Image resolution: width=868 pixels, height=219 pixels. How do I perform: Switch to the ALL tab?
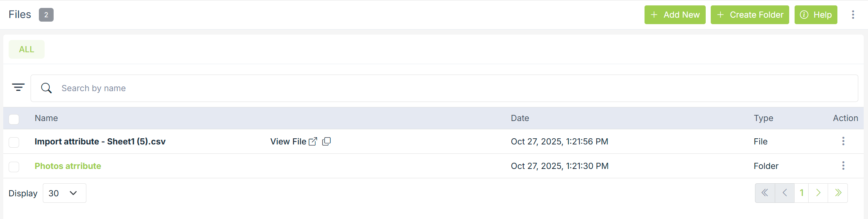(27, 49)
